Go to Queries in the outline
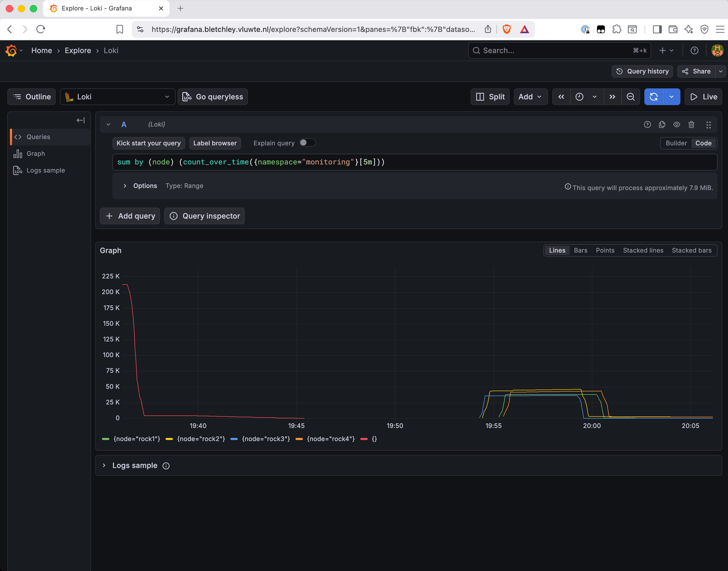This screenshot has height=571, width=728. point(50,137)
